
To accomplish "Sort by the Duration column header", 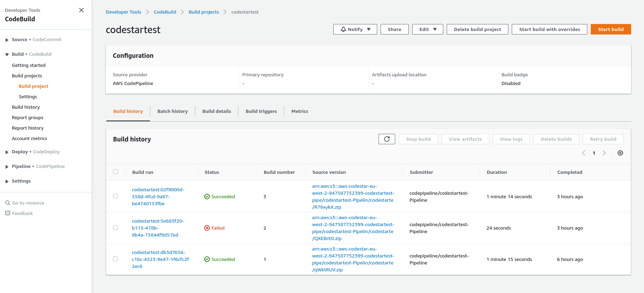I will (496, 172).
